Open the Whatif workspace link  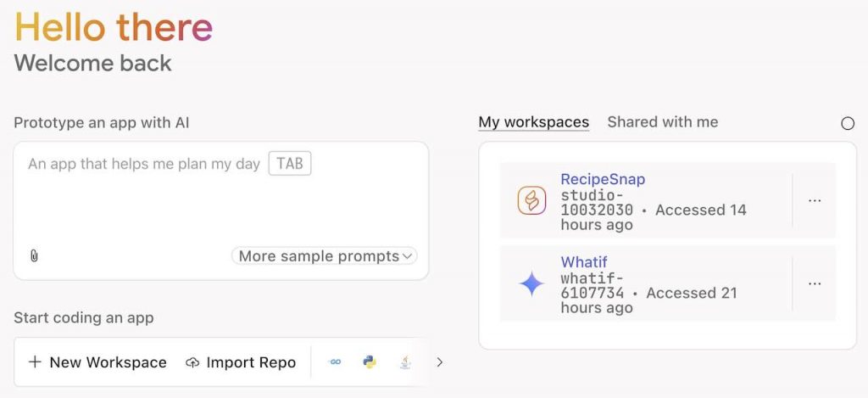tap(584, 261)
